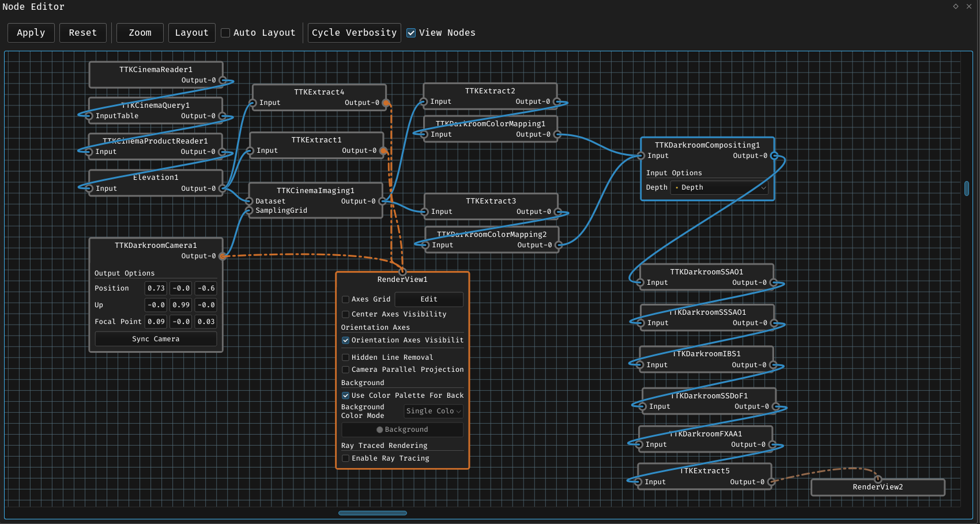Click the Cycle Verbosity toolbar button
The height and width of the screenshot is (524, 980).
(x=354, y=33)
